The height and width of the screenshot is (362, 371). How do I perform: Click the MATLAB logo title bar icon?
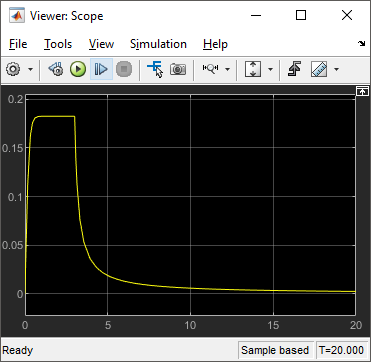coord(16,16)
